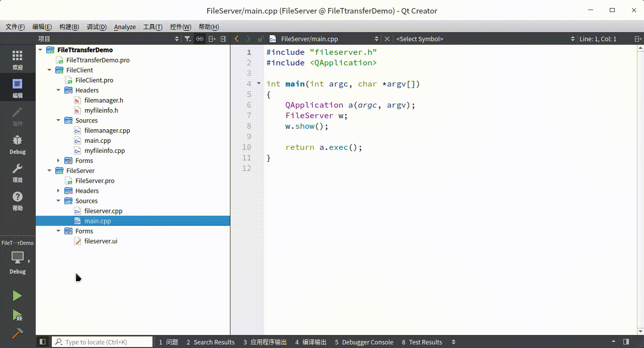Open the 控件(W) menu
Screen dimensions: 644x348
180,27
